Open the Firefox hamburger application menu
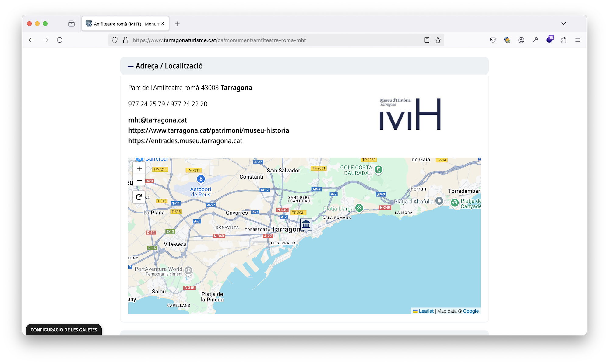The height and width of the screenshot is (364, 609). click(x=577, y=40)
